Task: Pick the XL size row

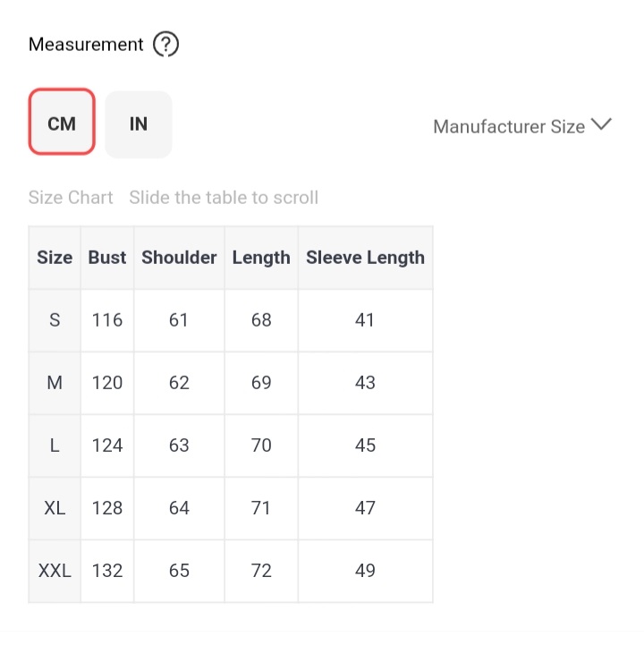Action: [55, 508]
